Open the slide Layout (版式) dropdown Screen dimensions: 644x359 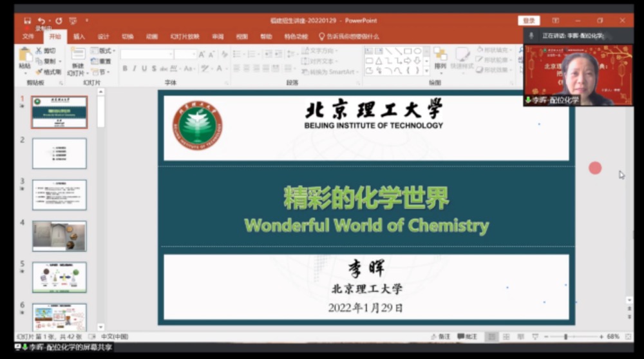(102, 50)
